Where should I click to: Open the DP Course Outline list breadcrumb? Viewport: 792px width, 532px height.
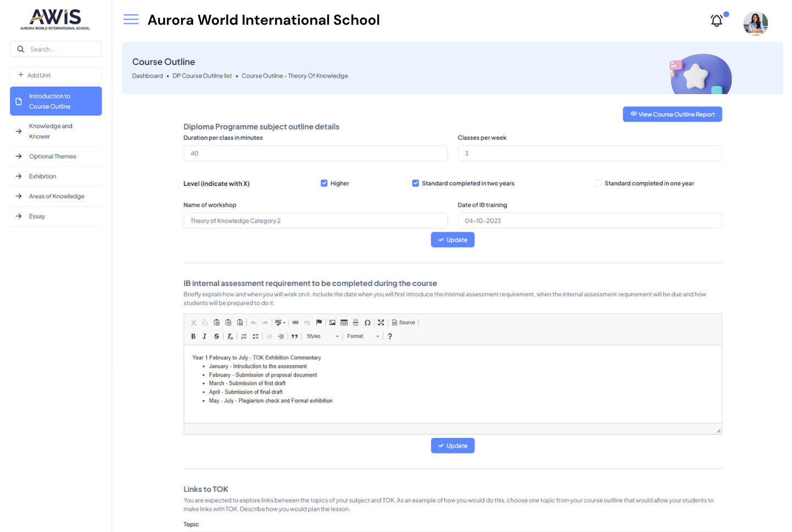point(202,76)
